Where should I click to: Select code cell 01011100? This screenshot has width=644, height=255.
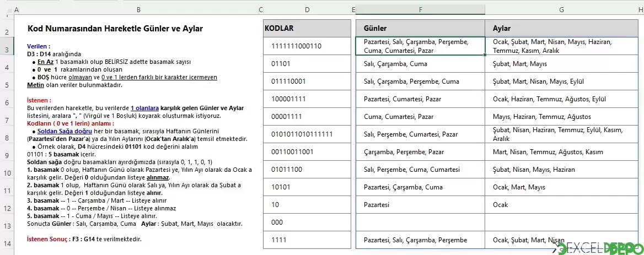(x=307, y=170)
